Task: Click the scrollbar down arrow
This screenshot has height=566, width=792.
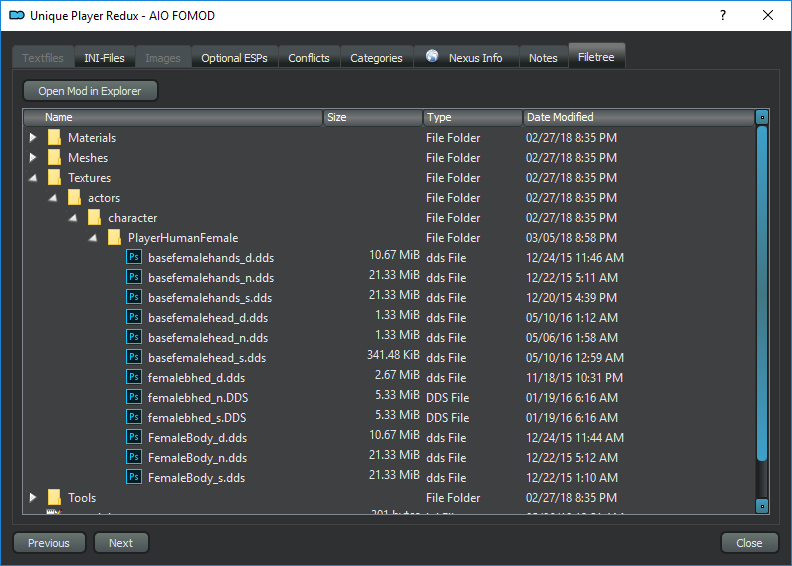Action: click(x=762, y=505)
